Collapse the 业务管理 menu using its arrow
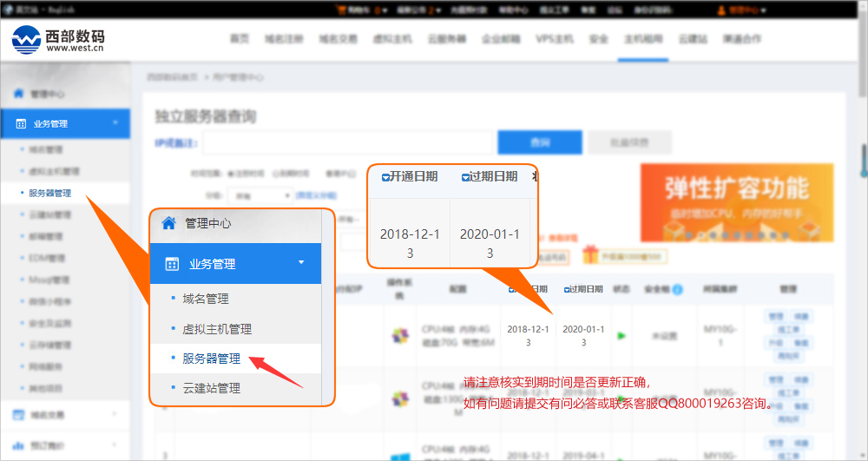Screen dimensions: 868x461 (x=301, y=262)
